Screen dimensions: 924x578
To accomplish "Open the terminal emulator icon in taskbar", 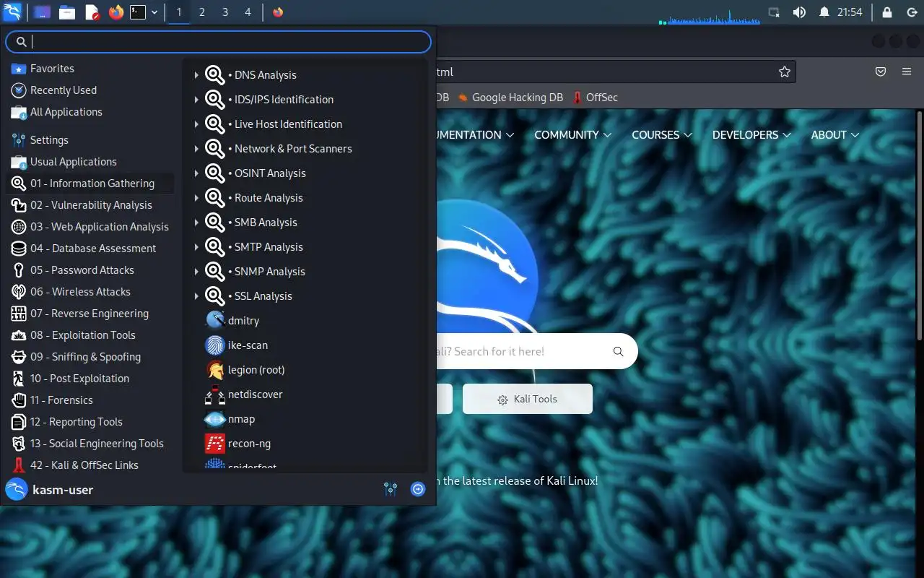I will pyautogui.click(x=138, y=12).
